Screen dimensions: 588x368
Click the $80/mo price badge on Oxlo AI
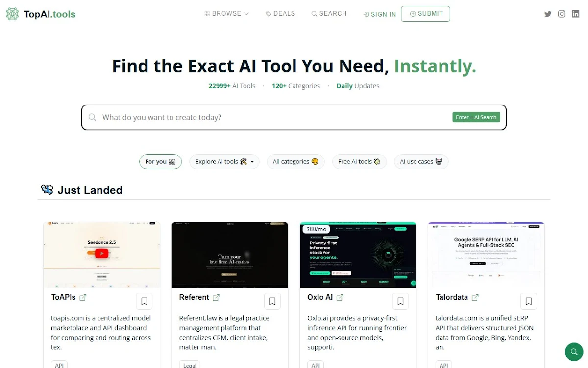click(x=316, y=229)
